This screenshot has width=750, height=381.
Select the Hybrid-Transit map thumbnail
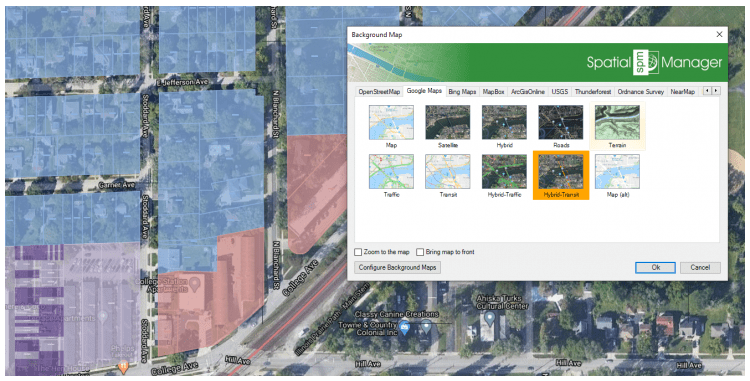point(561,175)
